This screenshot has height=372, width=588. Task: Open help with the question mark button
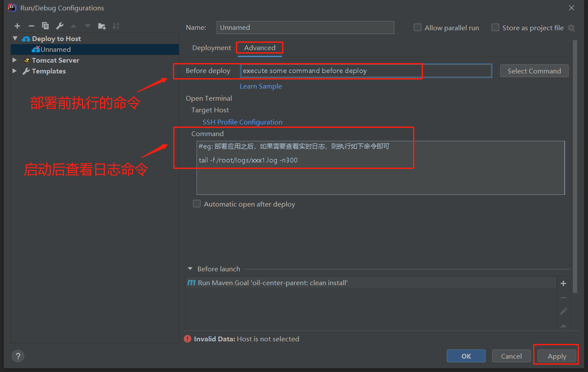point(18,356)
